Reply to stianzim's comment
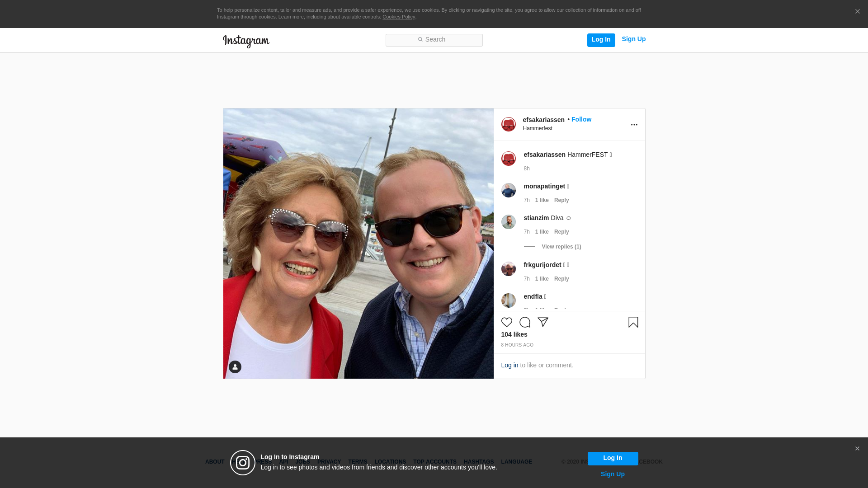 (561, 232)
